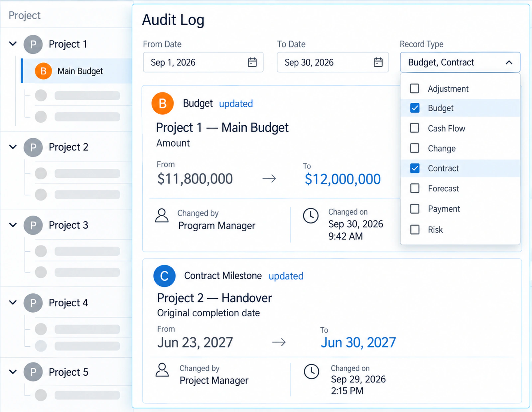
Task: Collapse the Project 2 tree node
Action: pos(13,147)
